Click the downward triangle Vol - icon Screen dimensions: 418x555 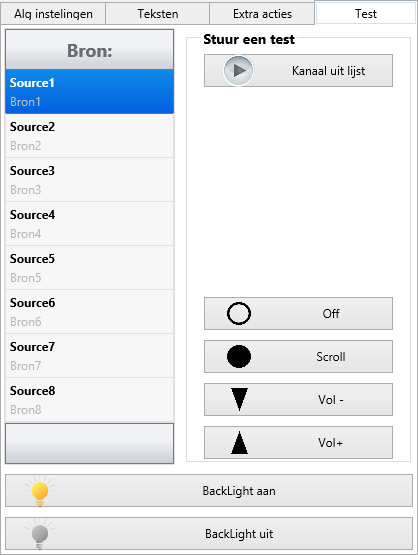click(239, 399)
